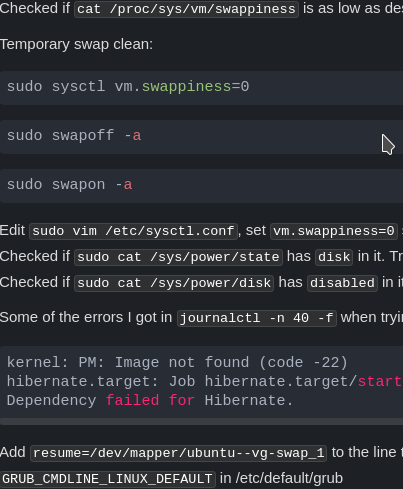Click the inline code 'sudo cat /sys/power/state'
The width and height of the screenshot is (403, 489).
(x=178, y=257)
